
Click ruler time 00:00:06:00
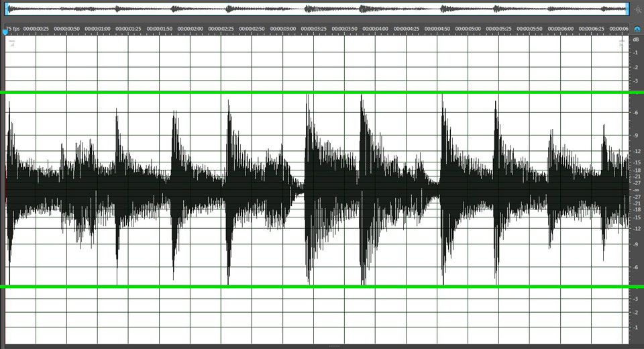coord(561,29)
